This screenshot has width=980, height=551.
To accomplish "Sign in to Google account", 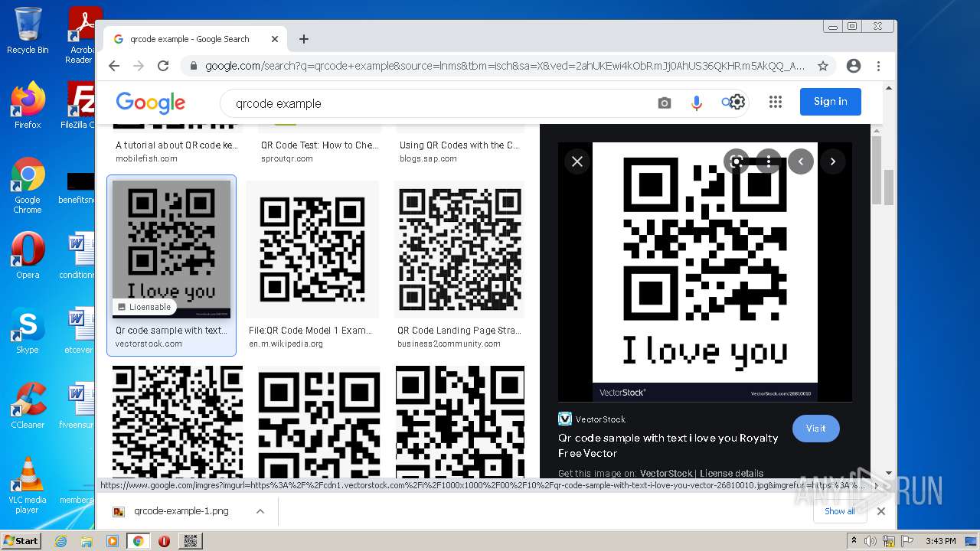I will pos(831,101).
